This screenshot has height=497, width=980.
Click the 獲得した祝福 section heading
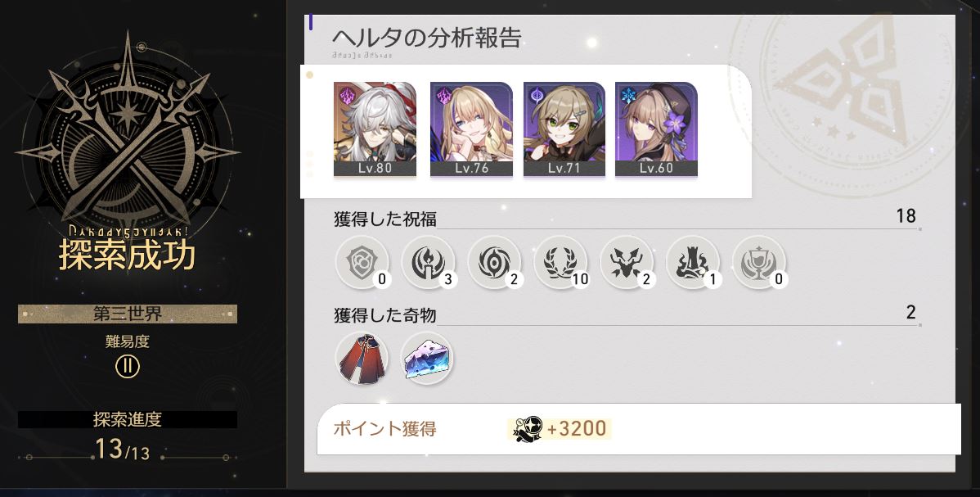point(385,219)
